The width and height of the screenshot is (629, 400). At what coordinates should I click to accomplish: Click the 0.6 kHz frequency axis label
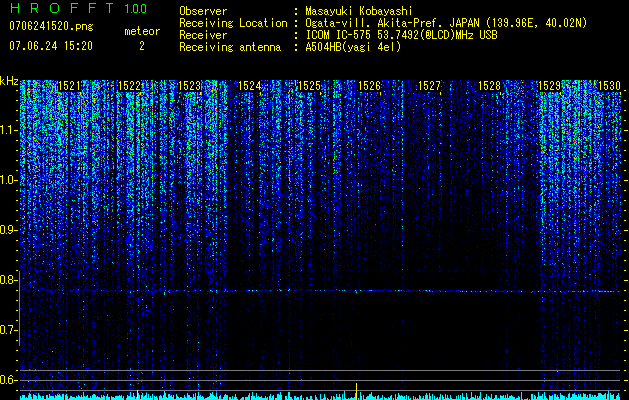(x=8, y=380)
